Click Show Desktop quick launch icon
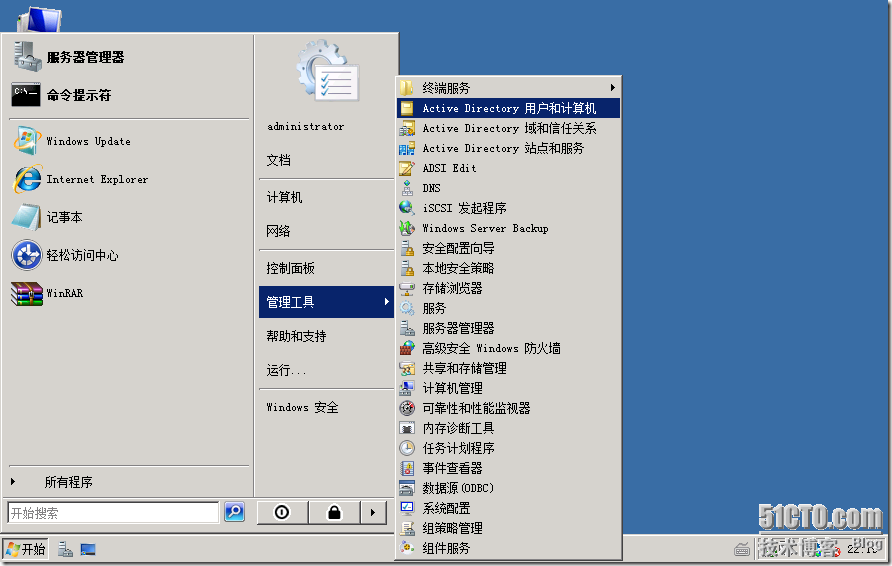The image size is (892, 566). click(88, 549)
